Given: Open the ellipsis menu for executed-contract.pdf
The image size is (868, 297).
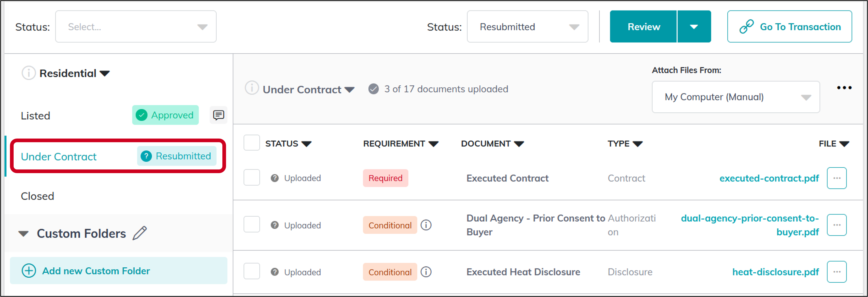Looking at the screenshot, I should [837, 178].
